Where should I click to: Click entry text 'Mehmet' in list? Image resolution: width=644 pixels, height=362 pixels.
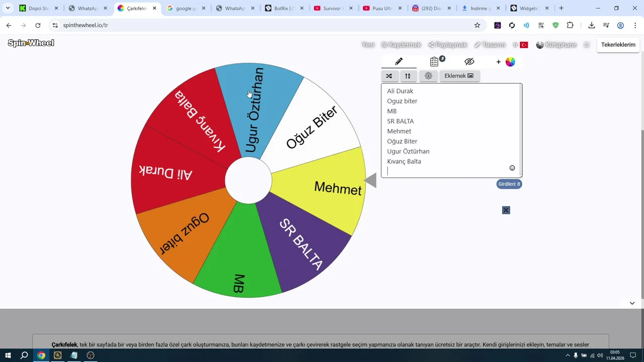pyautogui.click(x=399, y=131)
